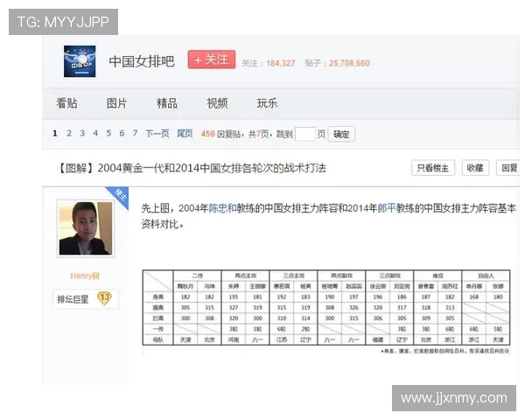Go to page 6 of the thread

click(x=122, y=133)
